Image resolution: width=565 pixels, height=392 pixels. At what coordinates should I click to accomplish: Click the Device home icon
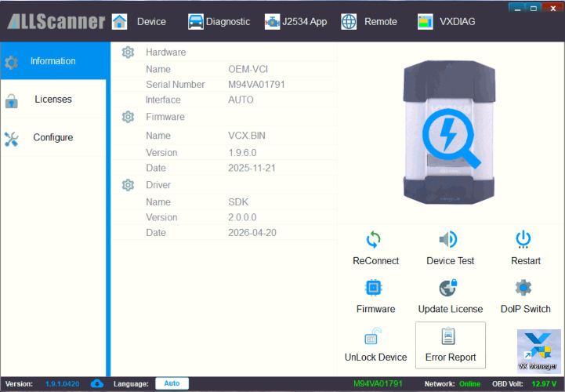tap(119, 22)
